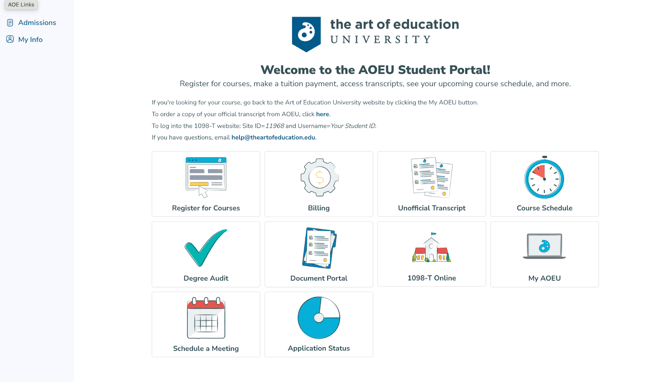Click the AOE Links label at top left
Viewport: 657px width, 382px height.
21,5
